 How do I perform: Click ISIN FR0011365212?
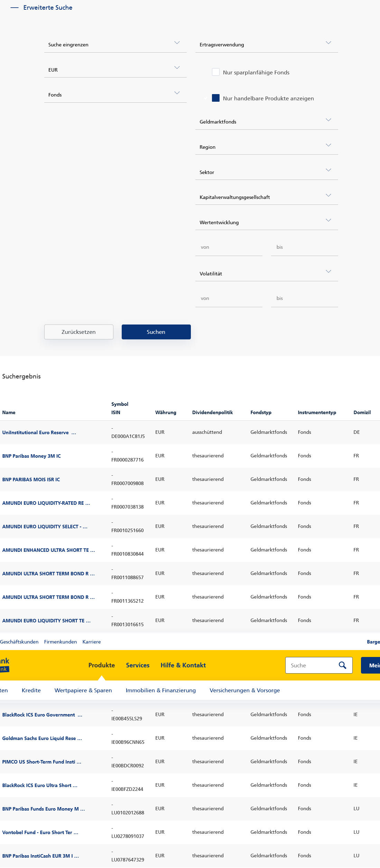coord(127,601)
